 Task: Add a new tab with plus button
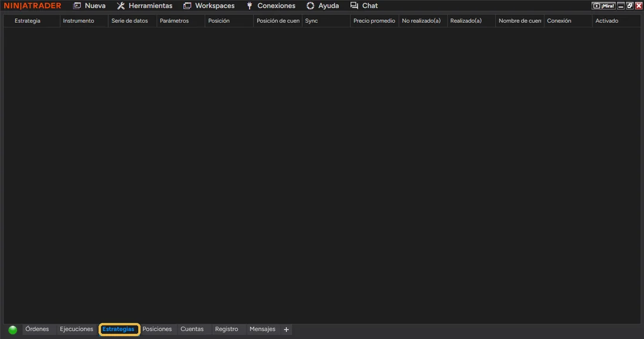286,330
